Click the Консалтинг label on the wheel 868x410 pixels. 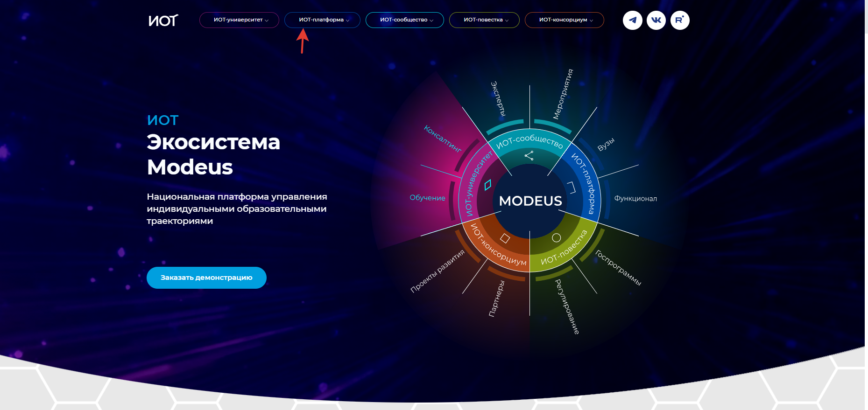click(x=443, y=139)
